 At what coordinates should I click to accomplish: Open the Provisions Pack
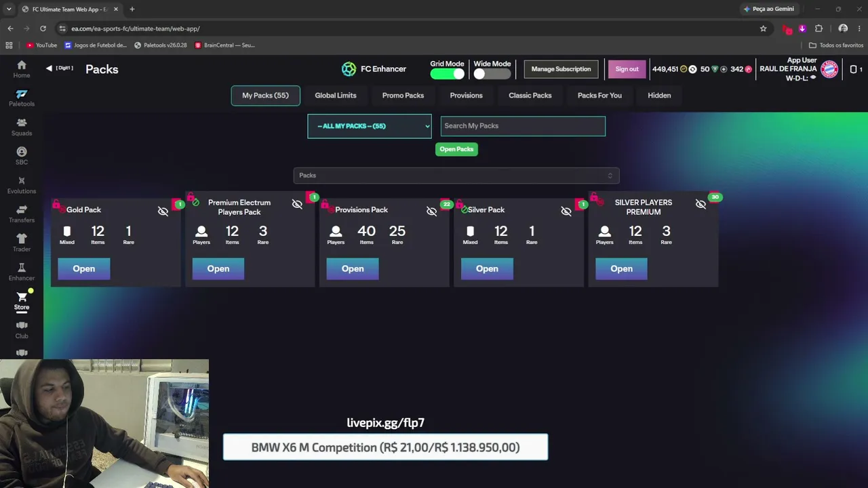pyautogui.click(x=353, y=269)
